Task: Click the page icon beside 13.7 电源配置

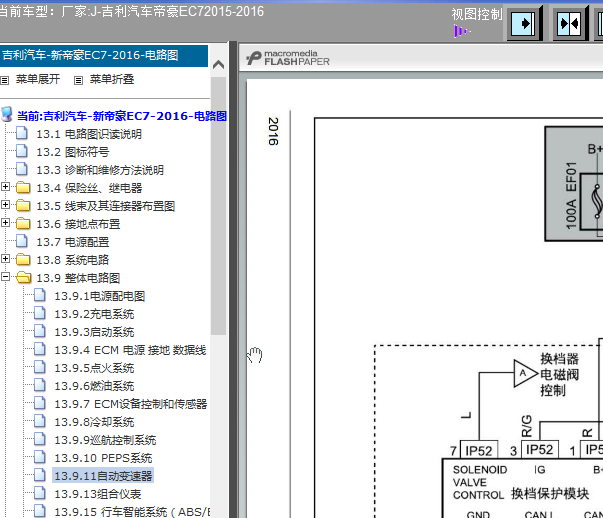Action: tap(24, 242)
